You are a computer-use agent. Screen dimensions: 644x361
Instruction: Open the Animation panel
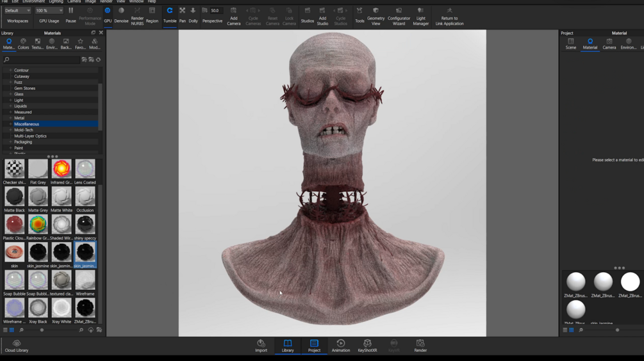(x=340, y=346)
